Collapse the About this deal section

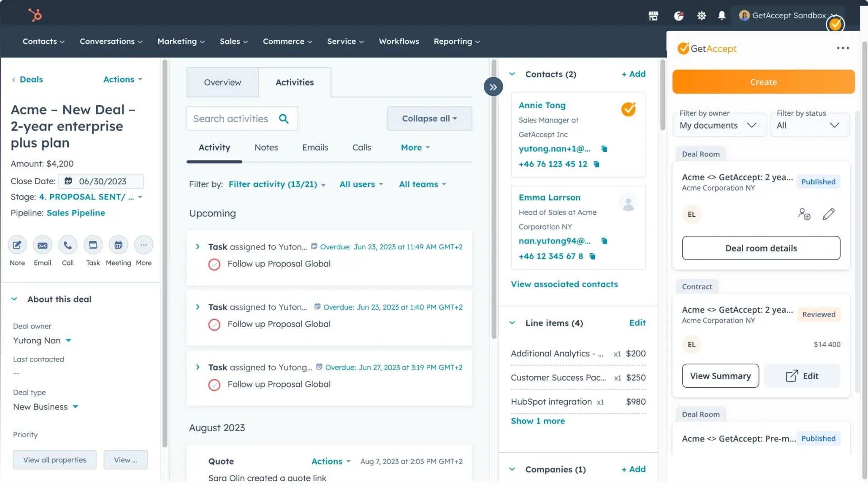click(14, 299)
